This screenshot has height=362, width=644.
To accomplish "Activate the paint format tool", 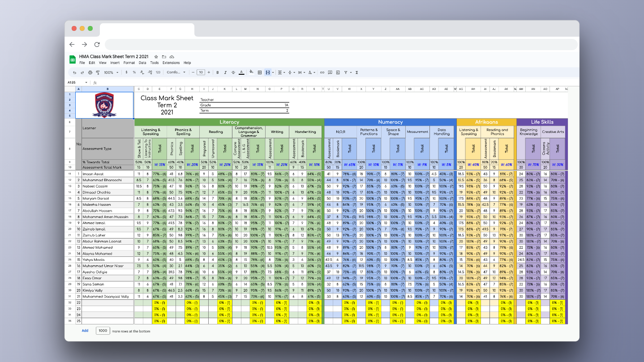I will [x=98, y=72].
